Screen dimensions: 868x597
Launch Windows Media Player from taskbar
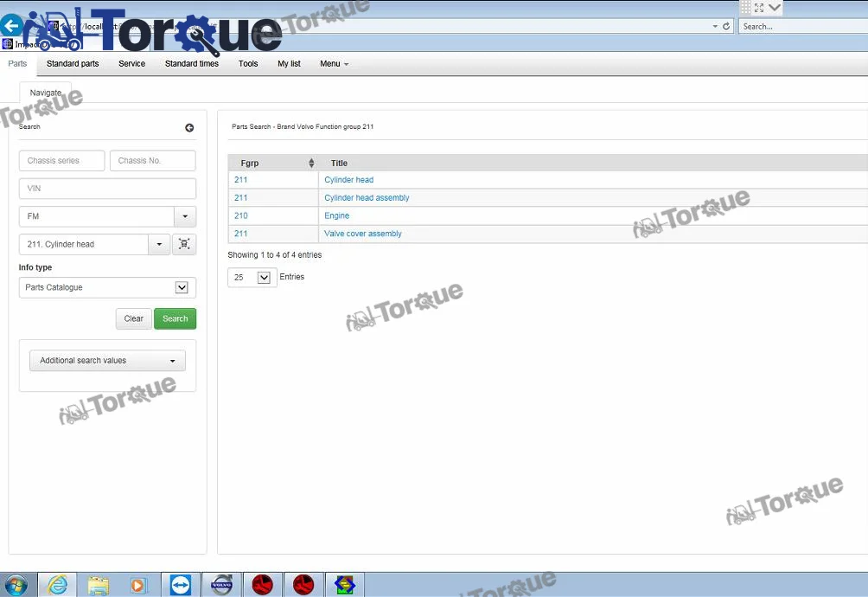click(138, 585)
